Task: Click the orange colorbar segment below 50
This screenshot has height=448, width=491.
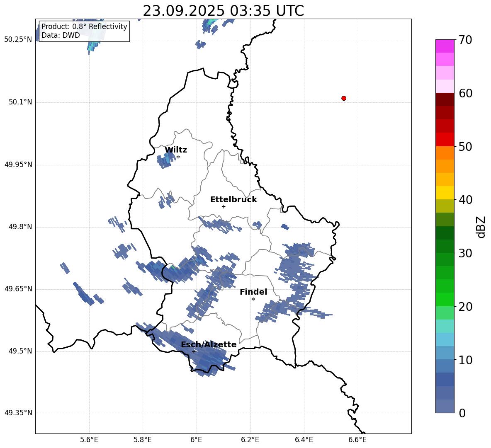Action: tap(445, 153)
